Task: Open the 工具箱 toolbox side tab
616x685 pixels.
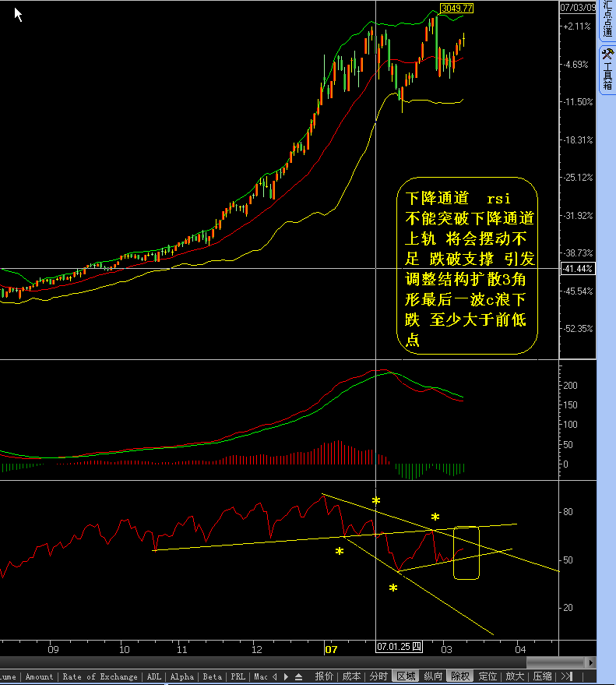Action: (607, 69)
